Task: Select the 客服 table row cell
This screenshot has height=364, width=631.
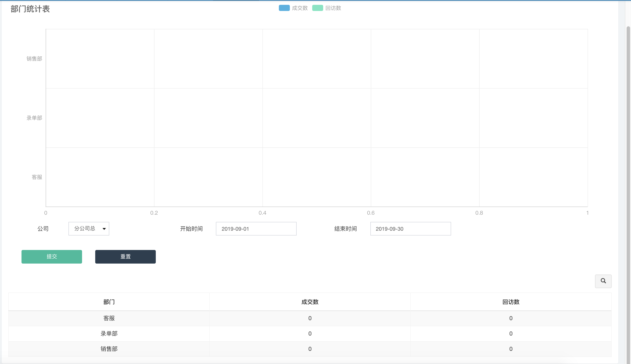Action: (109, 318)
